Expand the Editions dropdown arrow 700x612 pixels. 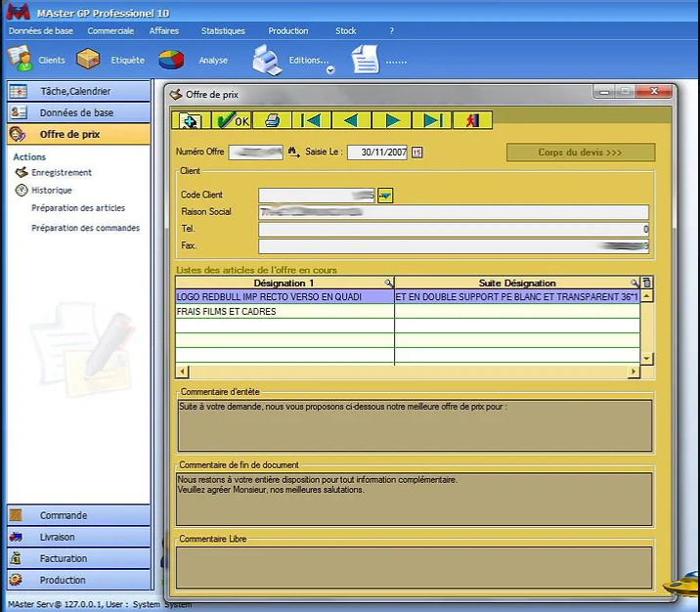pos(330,69)
